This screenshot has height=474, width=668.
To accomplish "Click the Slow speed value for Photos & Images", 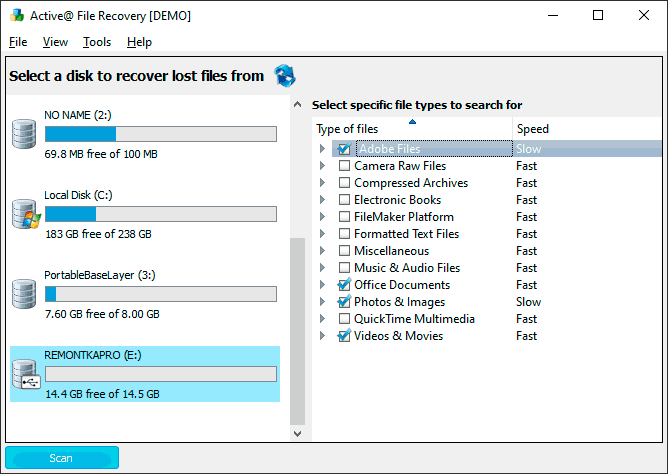I will point(528,302).
